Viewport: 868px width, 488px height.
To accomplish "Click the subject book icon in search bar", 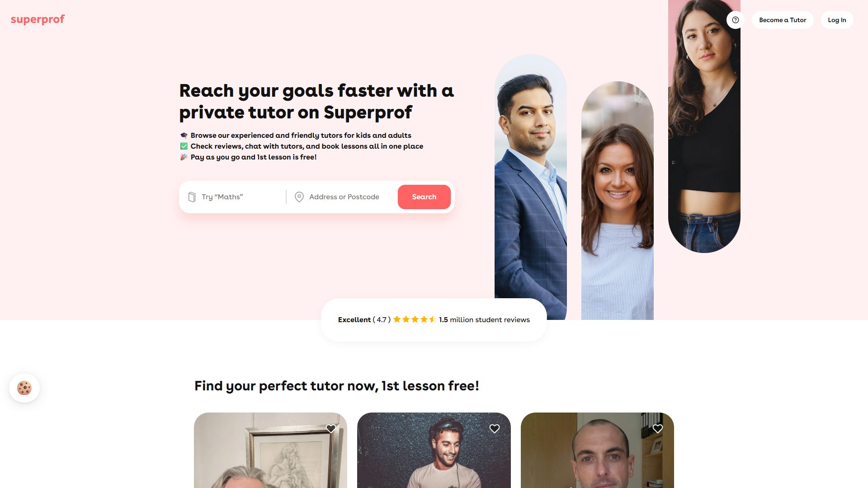I will 192,197.
